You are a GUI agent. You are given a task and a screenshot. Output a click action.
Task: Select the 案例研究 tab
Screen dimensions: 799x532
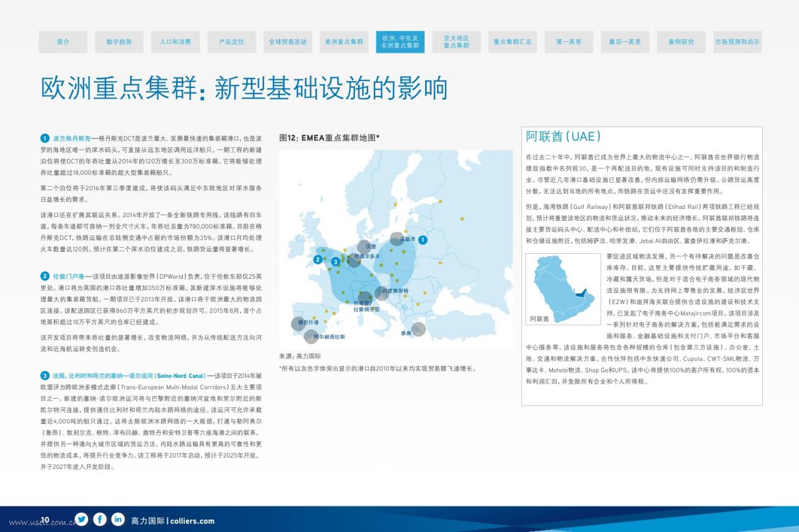click(681, 42)
